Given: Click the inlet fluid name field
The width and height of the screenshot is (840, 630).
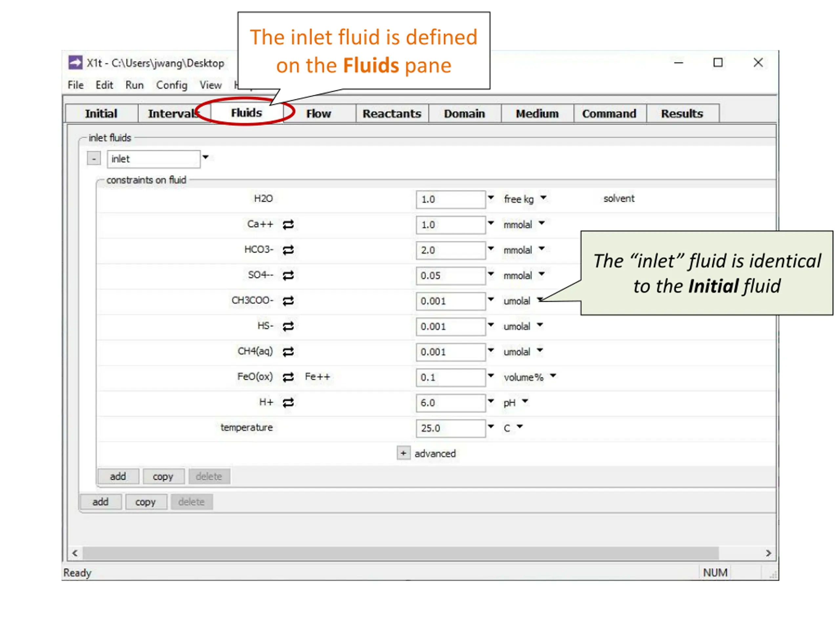Looking at the screenshot, I should 154,159.
